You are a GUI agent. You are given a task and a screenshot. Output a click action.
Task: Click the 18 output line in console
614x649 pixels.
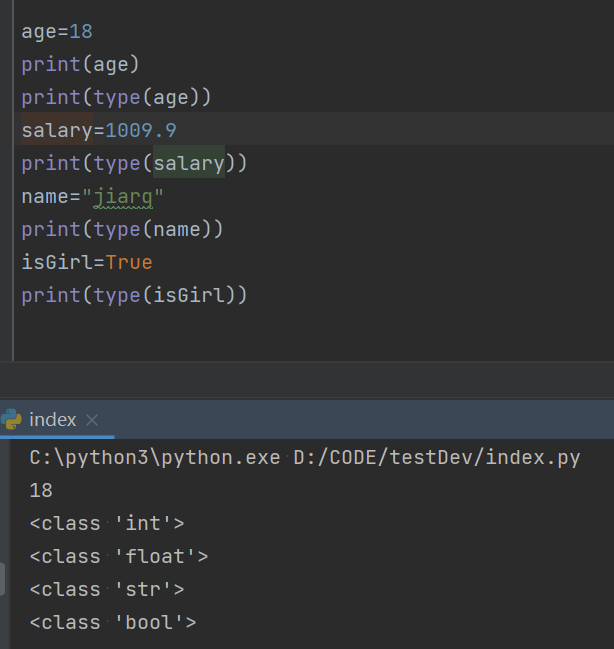[x=41, y=491]
